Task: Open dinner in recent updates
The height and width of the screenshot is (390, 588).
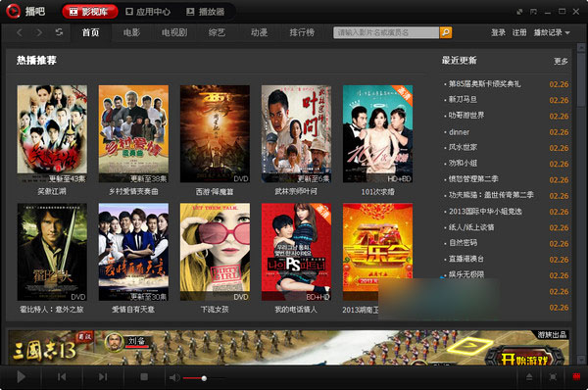Action: coord(459,132)
